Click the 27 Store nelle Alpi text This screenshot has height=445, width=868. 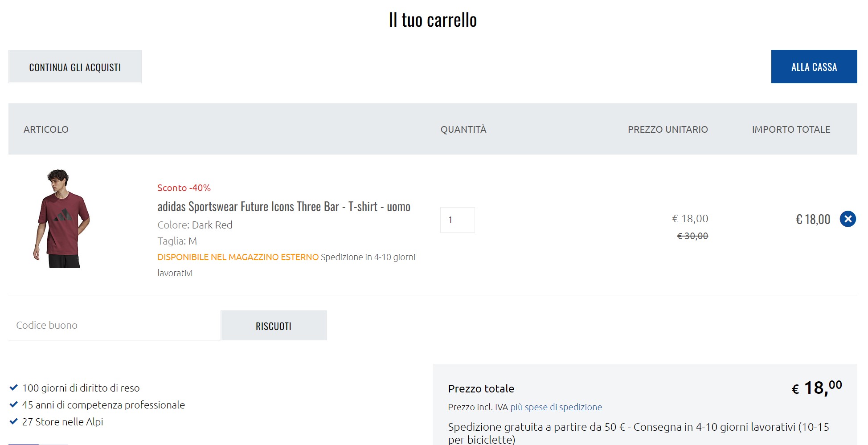pos(62,422)
